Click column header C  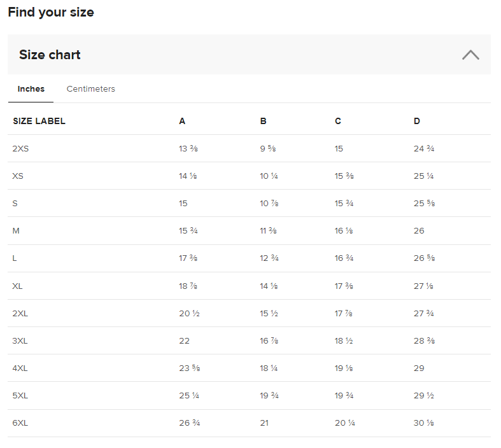[338, 121]
